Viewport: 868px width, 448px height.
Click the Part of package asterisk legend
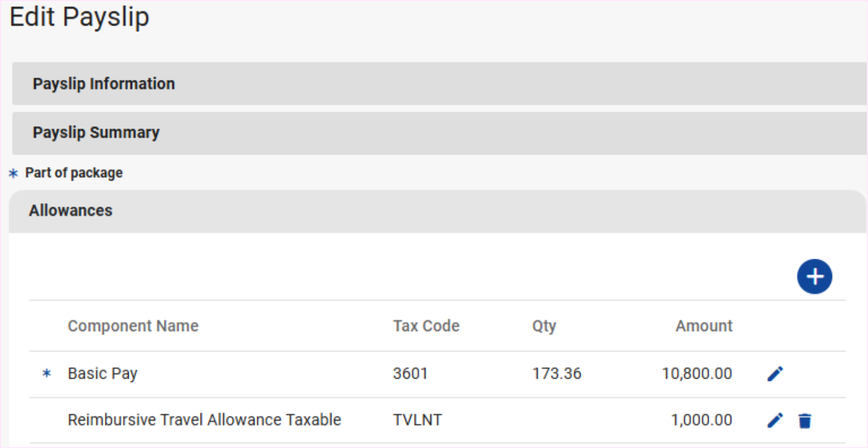14,174
